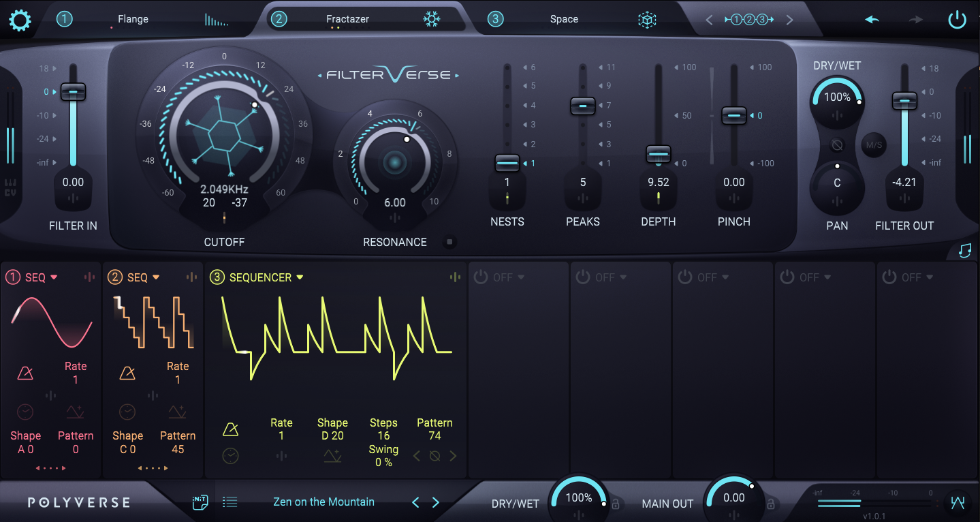This screenshot has width=980, height=522.
Task: Expand the SEQUENCER 3 type dropdown
Action: [300, 277]
